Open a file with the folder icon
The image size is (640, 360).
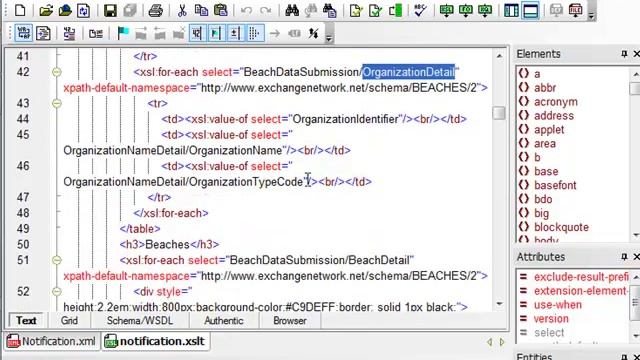pyautogui.click(x=45, y=10)
